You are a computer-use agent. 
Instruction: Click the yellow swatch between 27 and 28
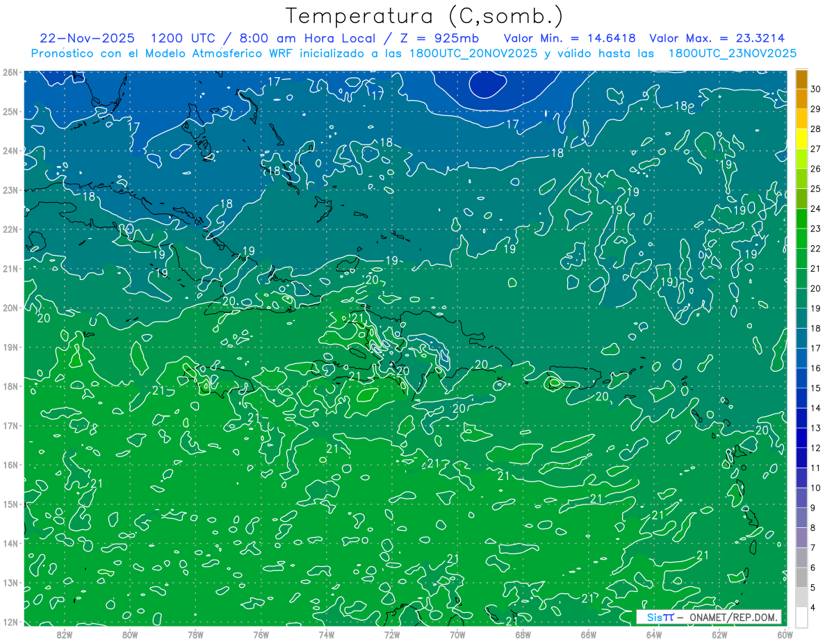click(x=801, y=139)
